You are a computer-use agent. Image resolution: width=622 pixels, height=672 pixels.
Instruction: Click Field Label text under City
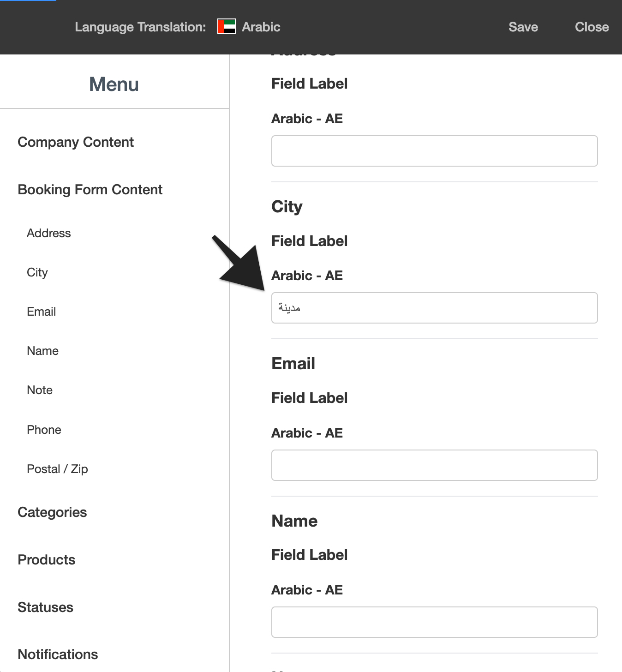point(310,241)
